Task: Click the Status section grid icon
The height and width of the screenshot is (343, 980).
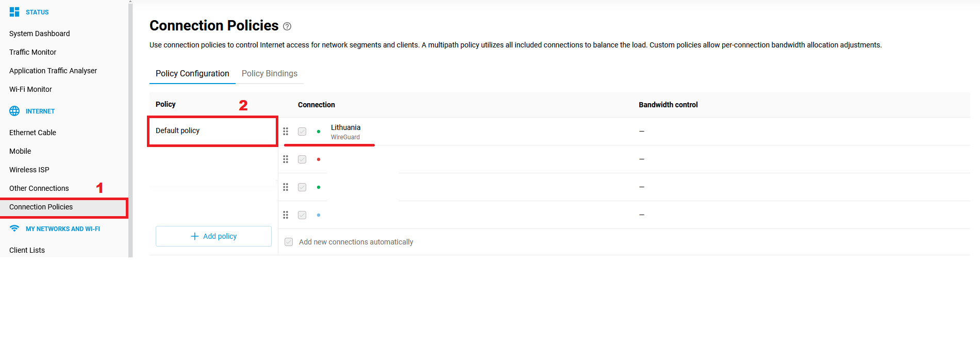Action: (x=14, y=12)
